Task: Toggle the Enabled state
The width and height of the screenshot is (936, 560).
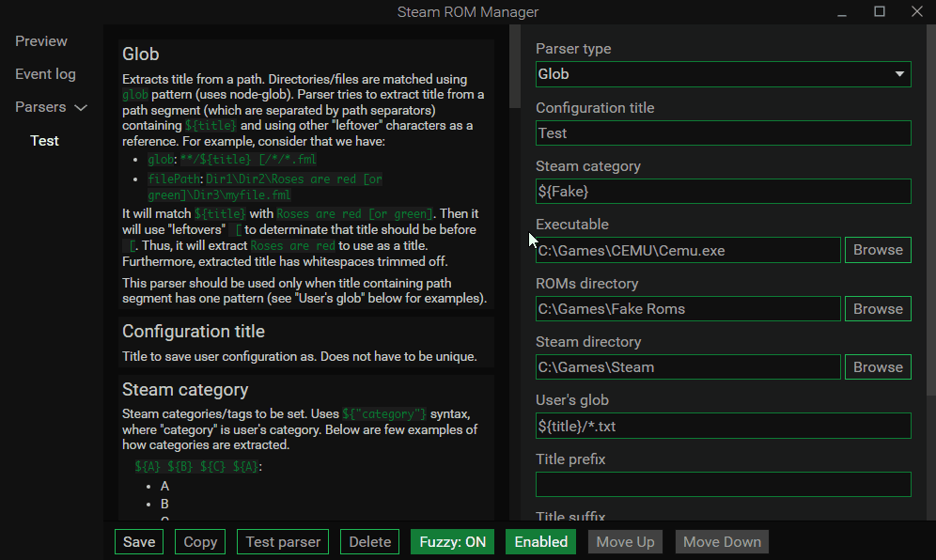Action: click(540, 541)
